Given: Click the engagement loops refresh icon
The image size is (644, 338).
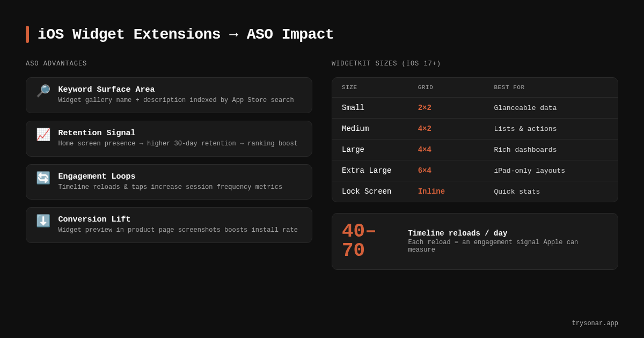Looking at the screenshot, I should pos(43,178).
